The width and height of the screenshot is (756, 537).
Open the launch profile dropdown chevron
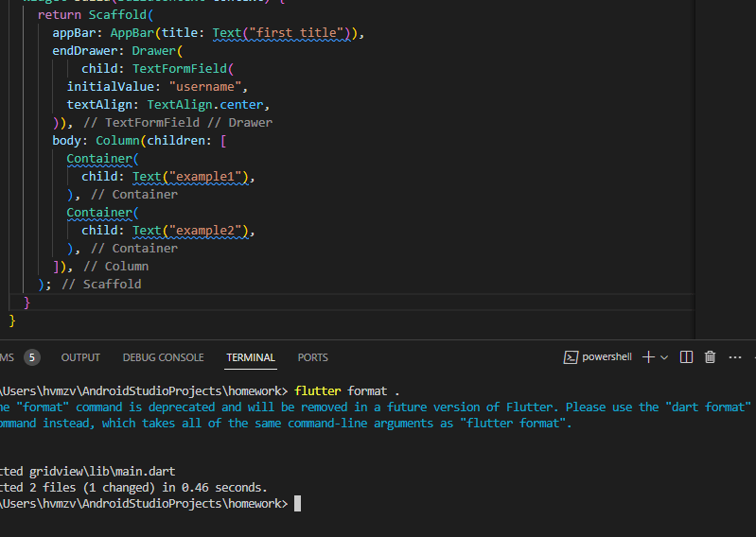(x=664, y=357)
